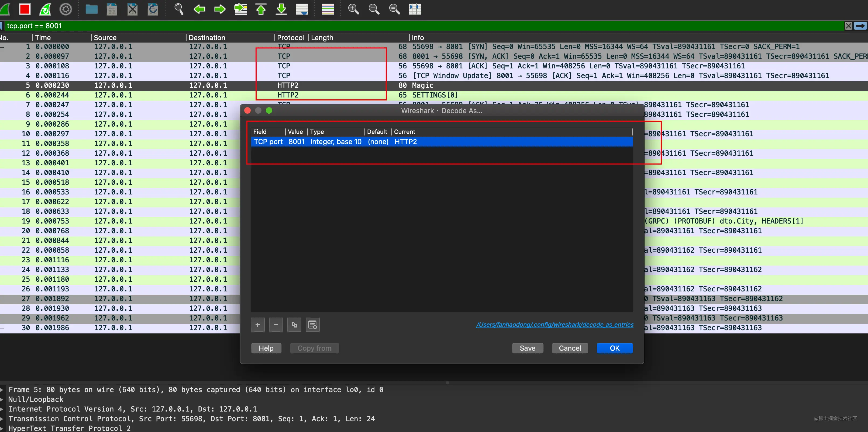This screenshot has height=432, width=868.
Task: Click the Time column header
Action: pos(62,38)
